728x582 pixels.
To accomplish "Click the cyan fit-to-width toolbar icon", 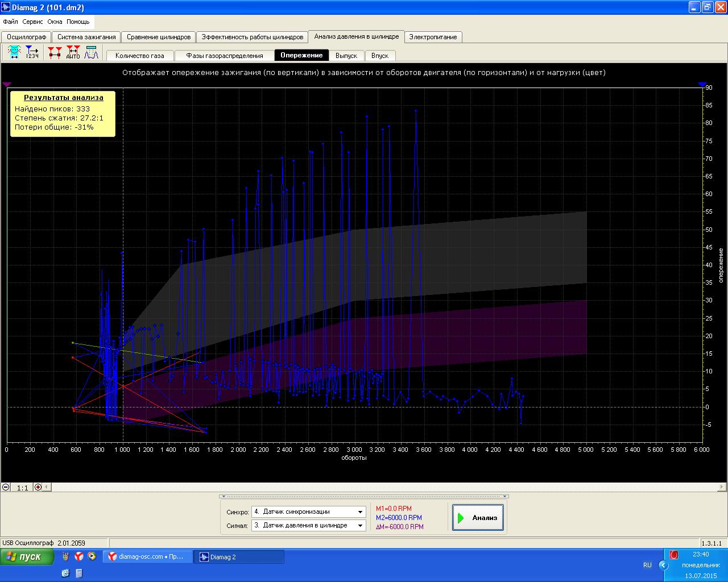I will click(14, 53).
